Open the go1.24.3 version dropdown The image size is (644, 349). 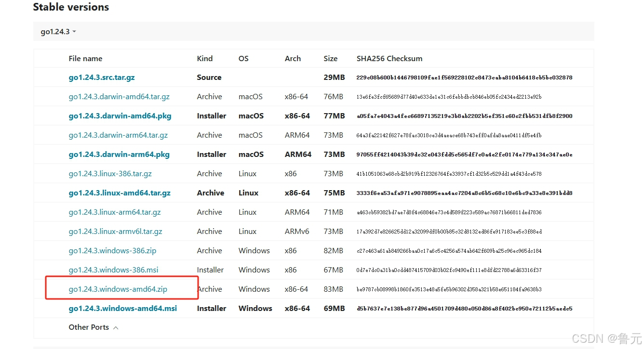click(x=58, y=32)
